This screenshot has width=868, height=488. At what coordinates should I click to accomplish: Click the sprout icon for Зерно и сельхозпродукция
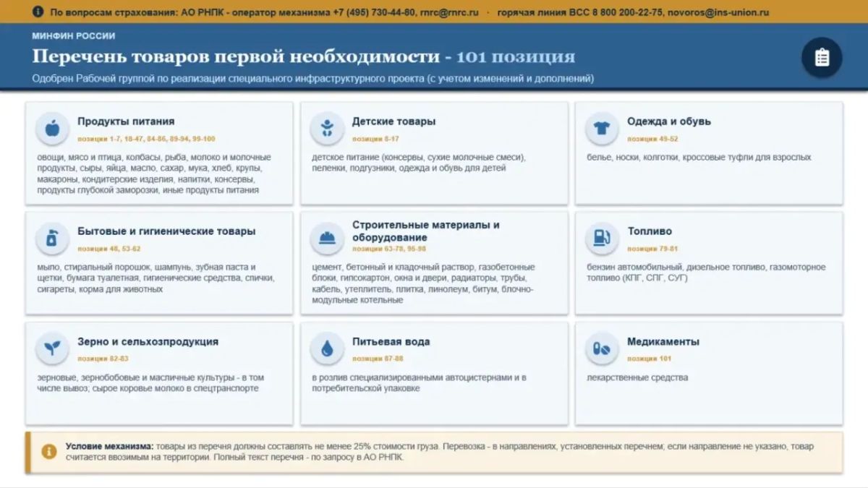(x=51, y=348)
